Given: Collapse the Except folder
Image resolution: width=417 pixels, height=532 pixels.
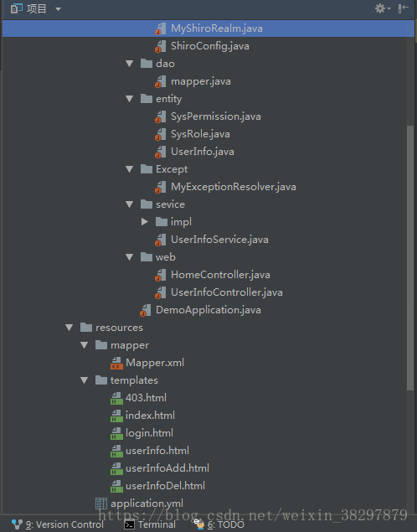Looking at the screenshot, I should 129,169.
